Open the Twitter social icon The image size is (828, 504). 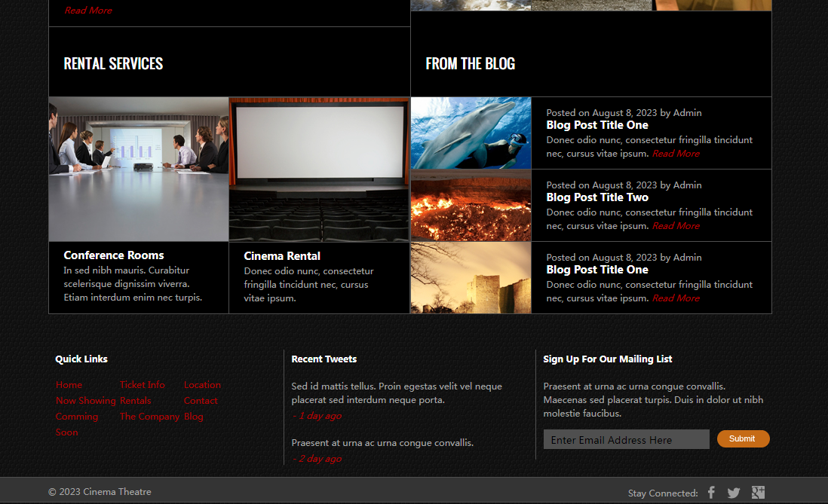point(734,493)
